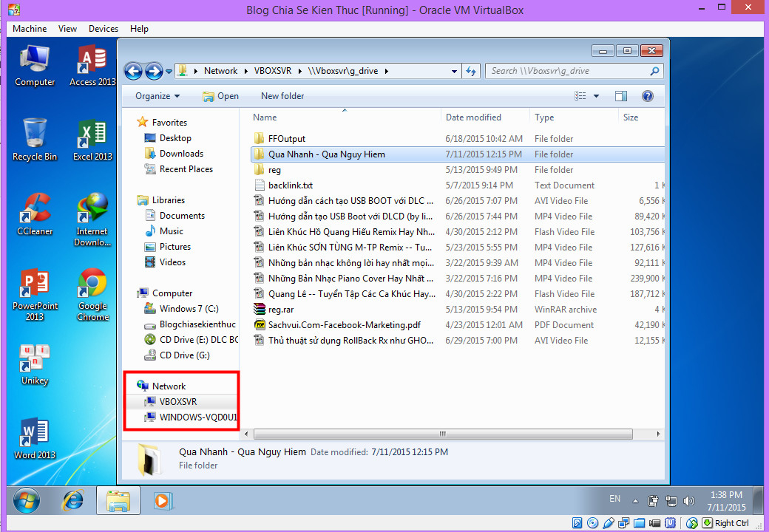Select the Recycle Bin desktop icon

34,140
